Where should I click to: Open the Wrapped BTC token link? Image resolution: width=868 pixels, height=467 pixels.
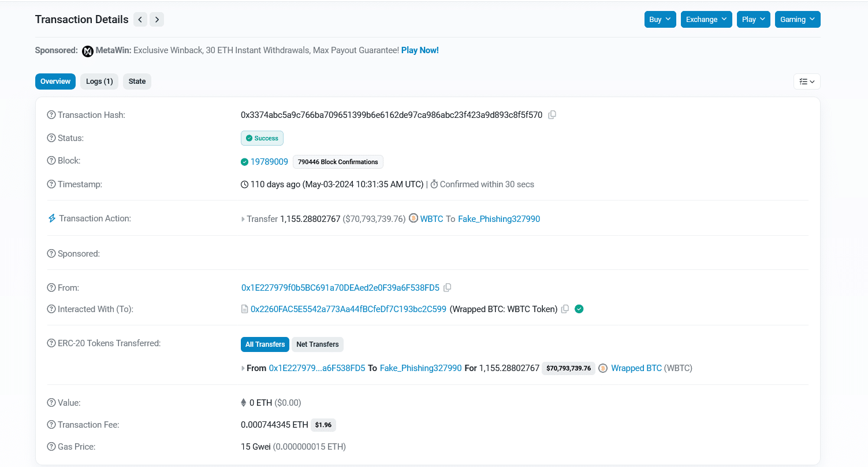[x=636, y=368]
